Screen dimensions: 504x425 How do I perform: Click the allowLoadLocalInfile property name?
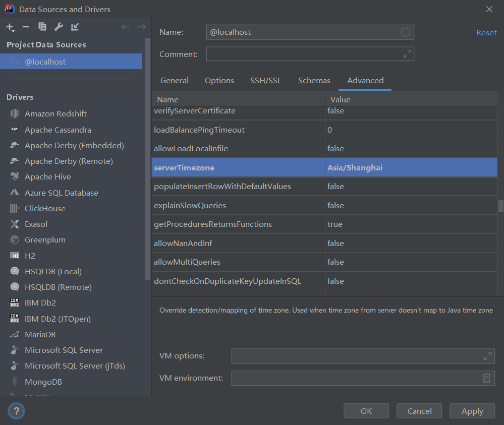(191, 148)
